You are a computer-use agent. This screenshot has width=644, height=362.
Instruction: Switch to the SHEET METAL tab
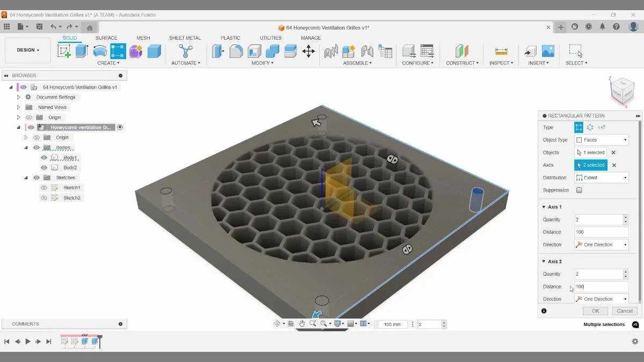(x=184, y=38)
